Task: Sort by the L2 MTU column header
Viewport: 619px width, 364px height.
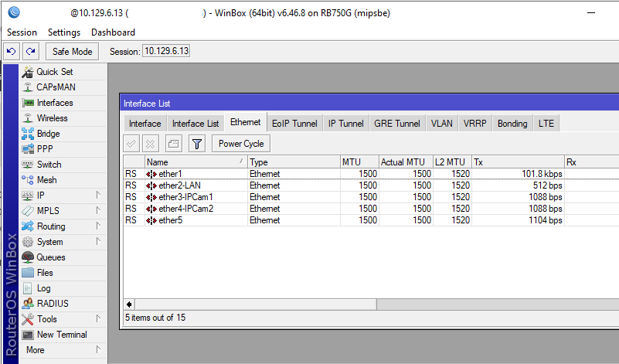Action: pos(452,162)
